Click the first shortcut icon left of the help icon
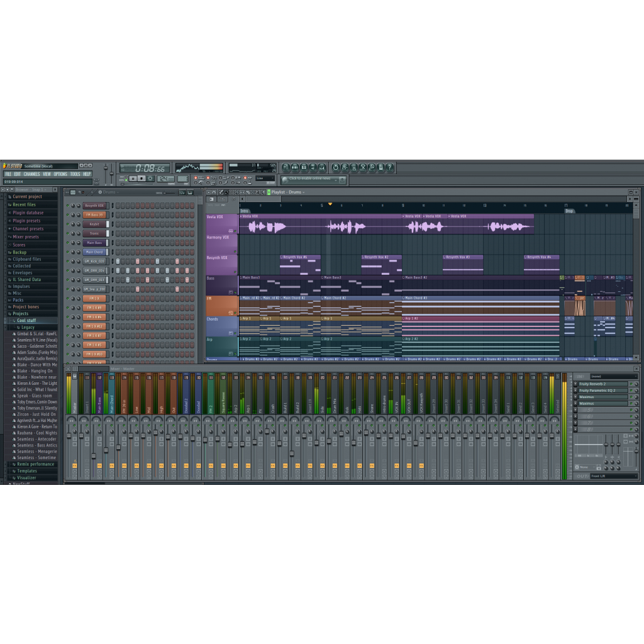Screen dimensions: 644x644 click(381, 167)
